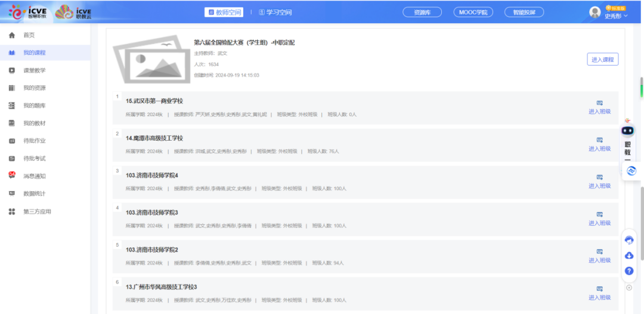Click the user avatar in the header
Image resolution: width=644 pixels, height=314 pixels.
pyautogui.click(x=595, y=13)
